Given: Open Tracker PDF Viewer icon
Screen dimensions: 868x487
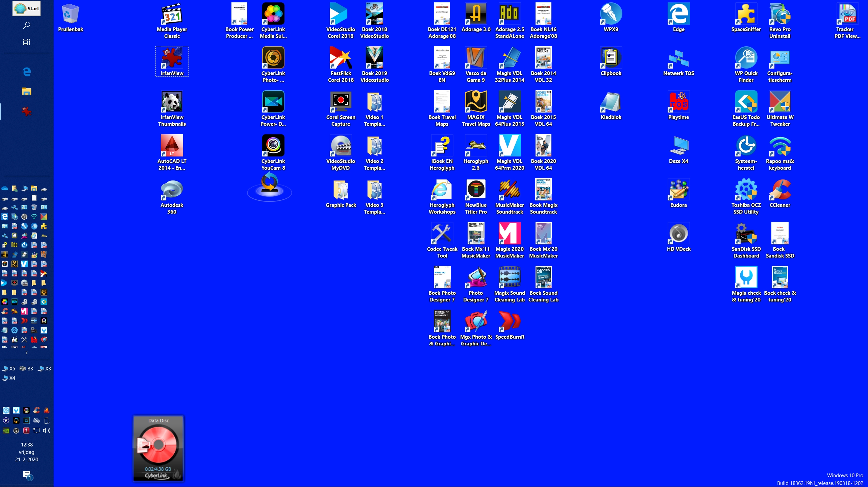Looking at the screenshot, I should pyautogui.click(x=847, y=21).
